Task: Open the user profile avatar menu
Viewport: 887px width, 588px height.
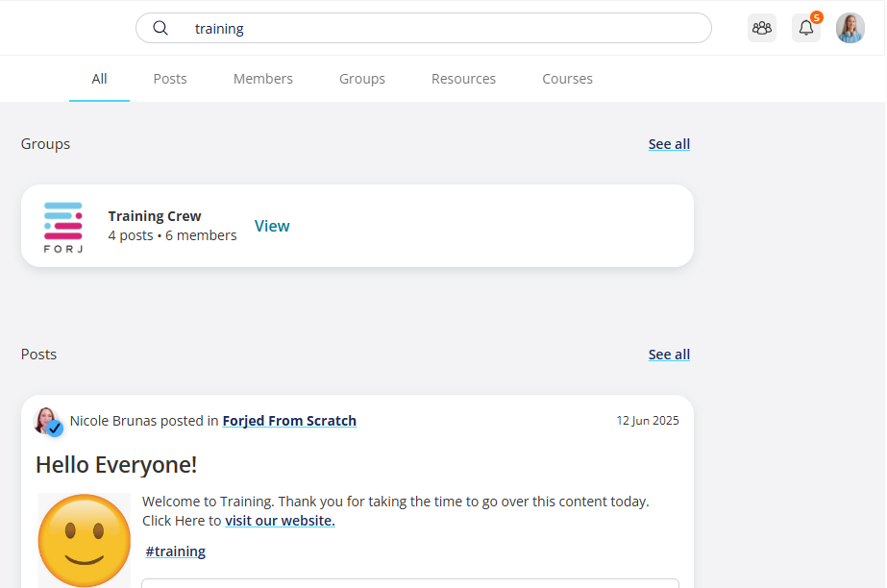Action: [x=850, y=28]
